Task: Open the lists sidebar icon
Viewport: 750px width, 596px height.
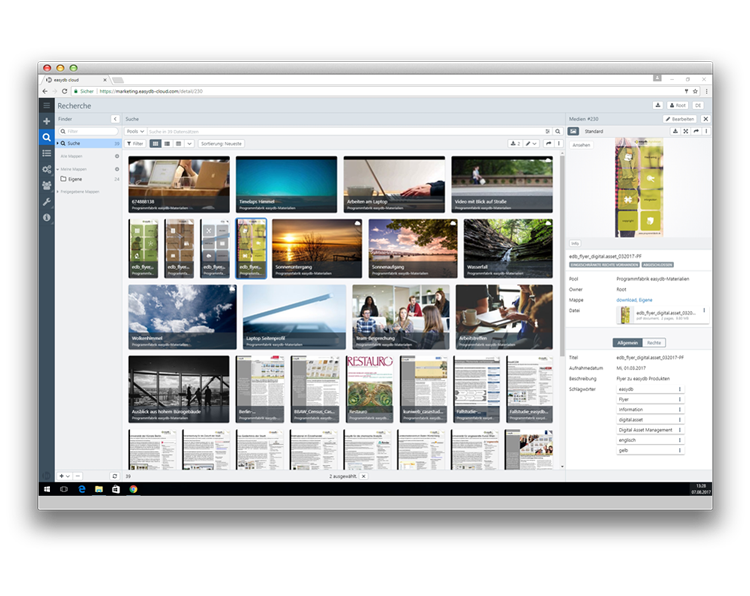Action: pyautogui.click(x=46, y=153)
